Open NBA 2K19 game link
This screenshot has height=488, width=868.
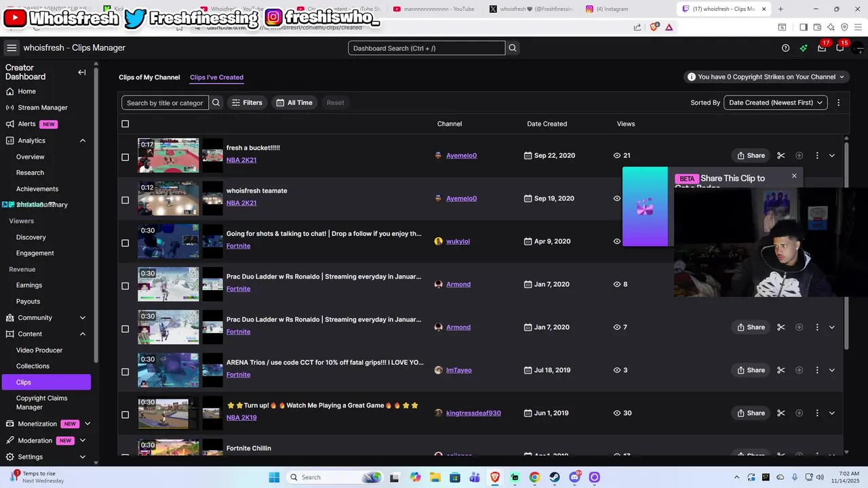click(x=241, y=418)
